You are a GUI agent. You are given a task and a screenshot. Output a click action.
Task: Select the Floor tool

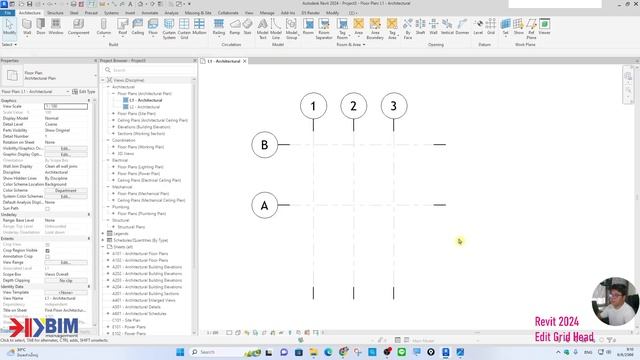pos(153,27)
